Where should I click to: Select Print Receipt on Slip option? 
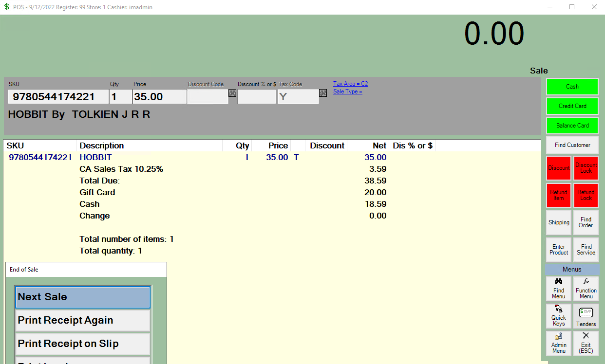coord(83,344)
